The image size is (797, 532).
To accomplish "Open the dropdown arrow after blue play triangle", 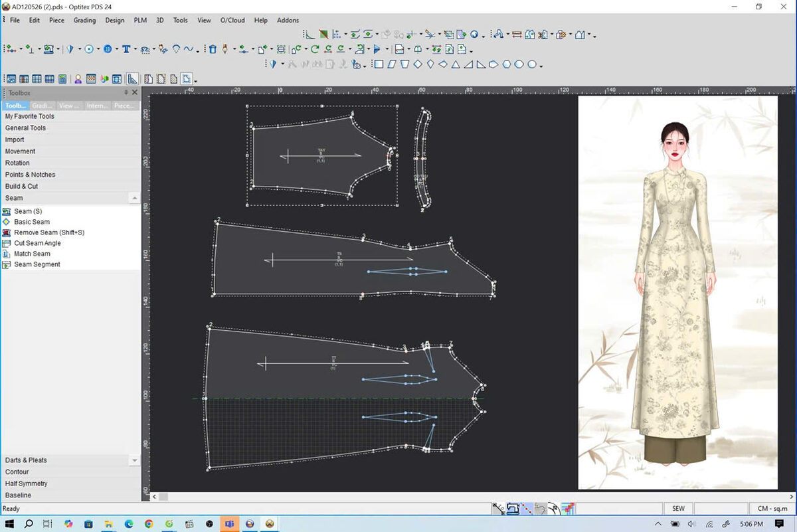I will tap(387, 50).
